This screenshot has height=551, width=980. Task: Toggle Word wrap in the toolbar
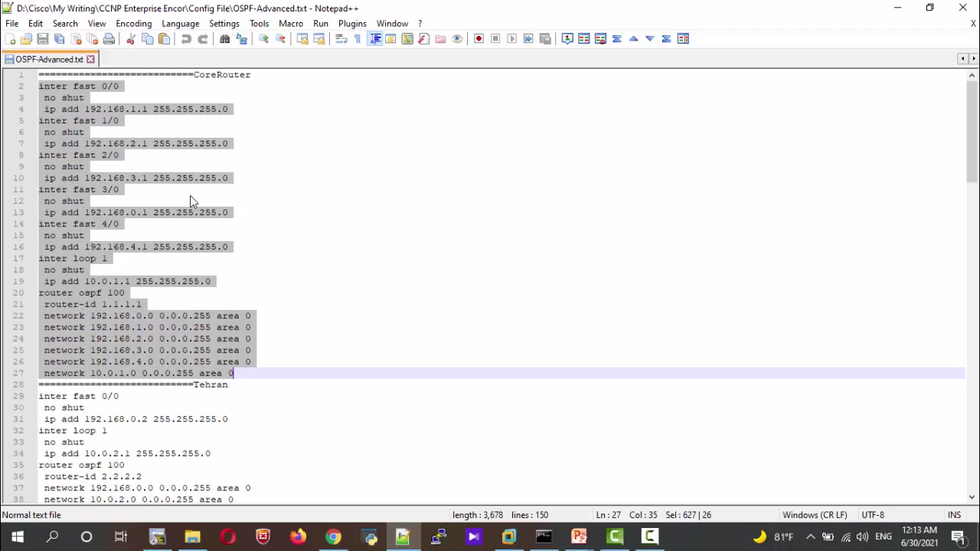(x=341, y=39)
